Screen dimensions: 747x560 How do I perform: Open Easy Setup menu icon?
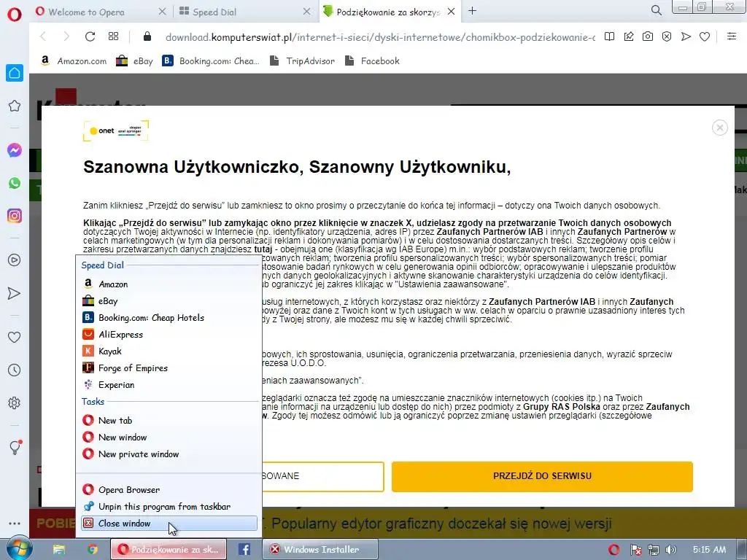pos(732,36)
